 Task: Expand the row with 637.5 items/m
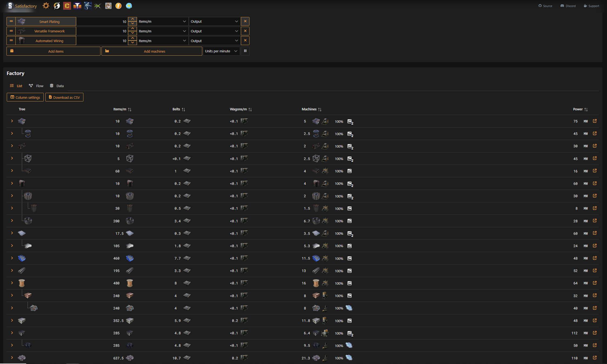12,358
